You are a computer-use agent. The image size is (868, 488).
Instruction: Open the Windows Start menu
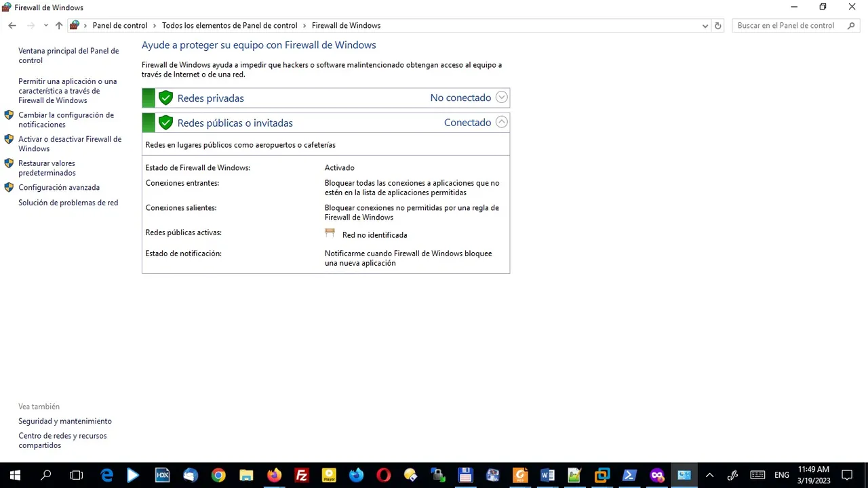[x=15, y=475]
